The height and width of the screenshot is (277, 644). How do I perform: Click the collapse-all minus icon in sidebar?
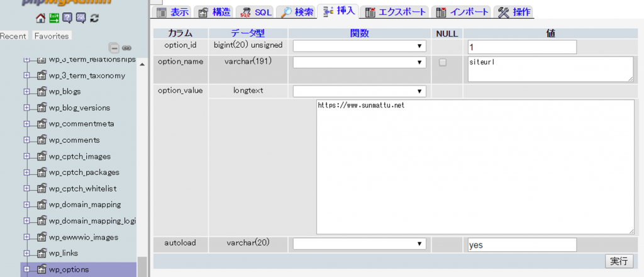(114, 47)
